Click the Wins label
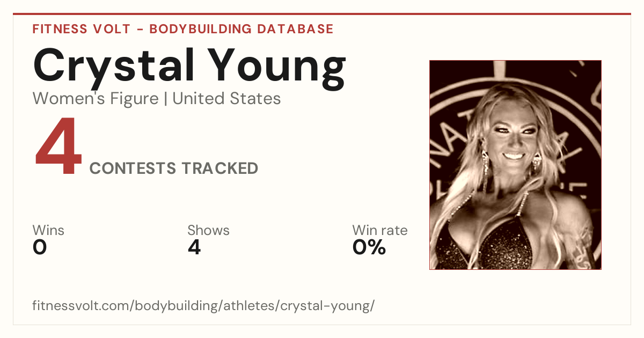This screenshot has width=644, height=338. tap(48, 231)
